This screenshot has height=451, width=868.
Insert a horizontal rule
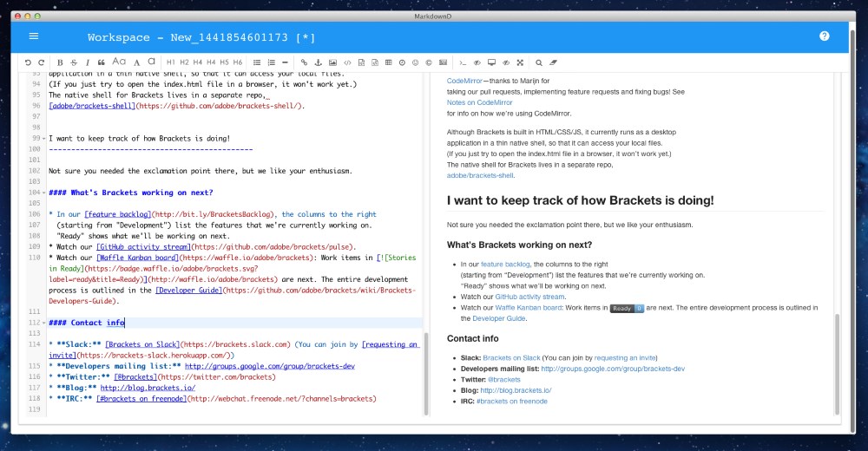[285, 62]
